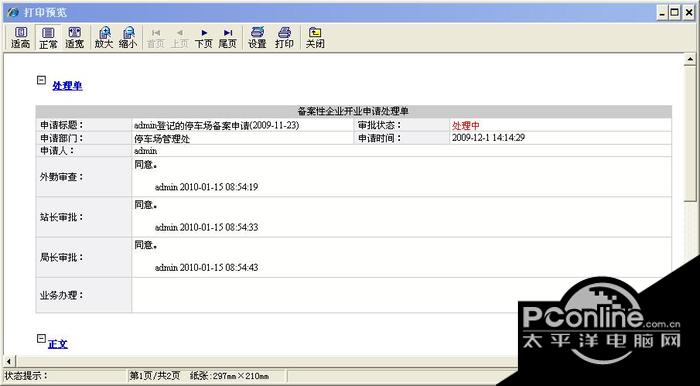Open the 正文 link

pyautogui.click(x=58, y=344)
